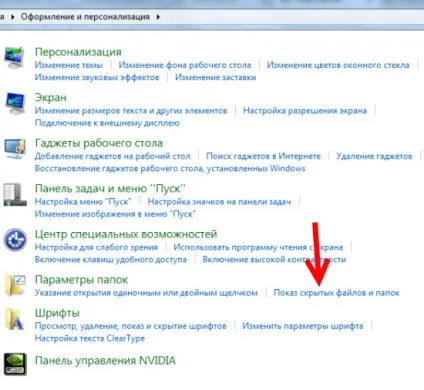The width and height of the screenshot is (424, 390).
Task: Click Включение клавиш удобного доступа
Action: click(x=111, y=260)
